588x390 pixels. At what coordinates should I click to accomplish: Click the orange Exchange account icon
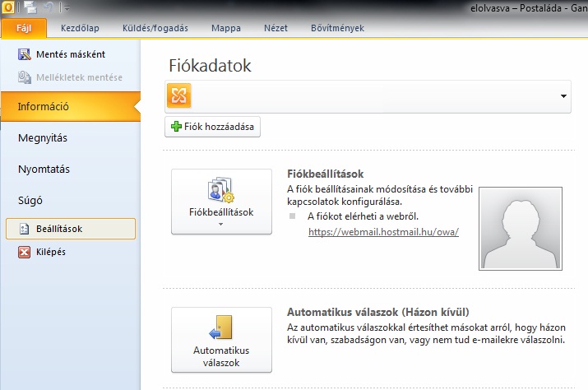pos(179,95)
